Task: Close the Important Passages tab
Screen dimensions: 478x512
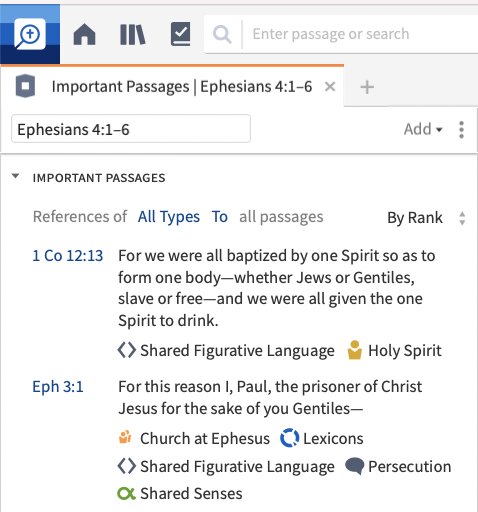Action: coord(330,87)
